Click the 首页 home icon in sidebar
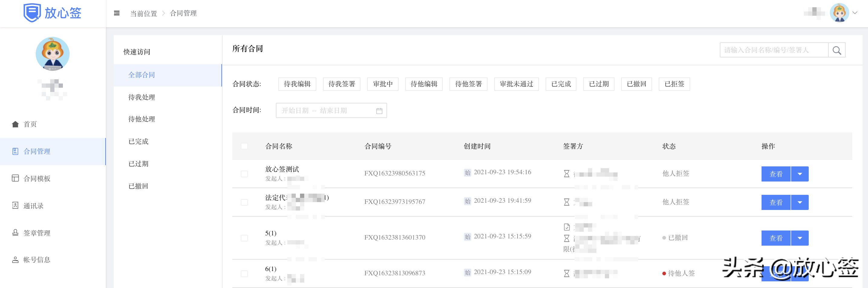868x288 pixels. (15, 124)
